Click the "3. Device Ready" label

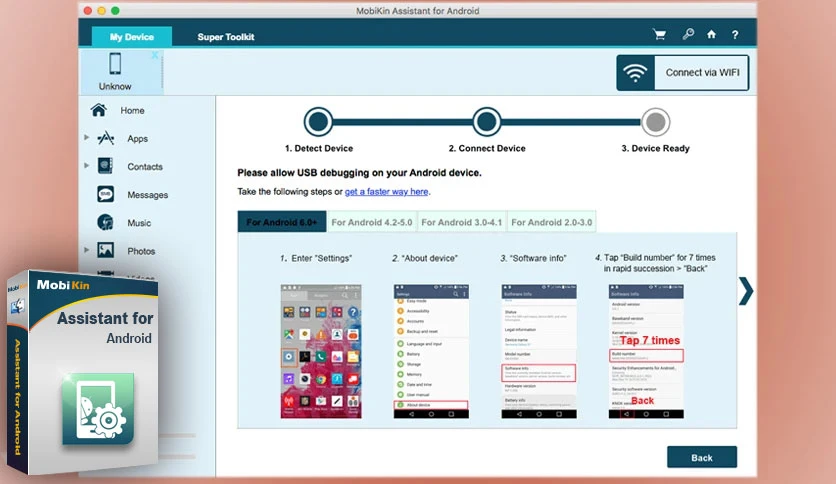pyautogui.click(x=655, y=148)
